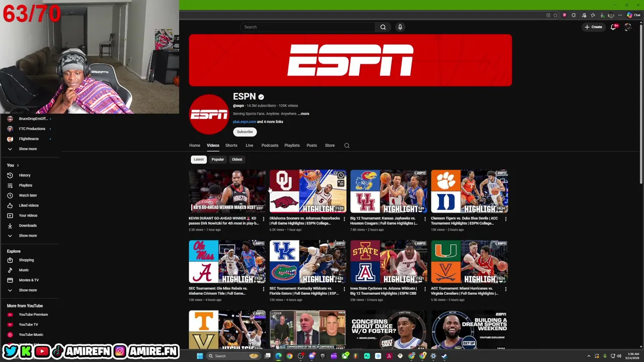Select the Popular sort chip
Image resolution: width=644 pixels, height=362 pixels.
218,159
